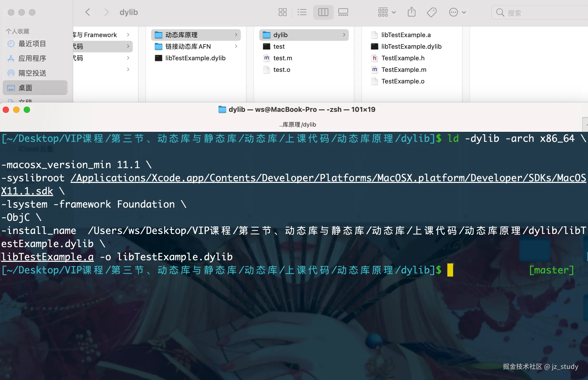Viewport: 588px width, 380px height.
Task: Click the Share toolbar icon
Action: click(x=411, y=12)
